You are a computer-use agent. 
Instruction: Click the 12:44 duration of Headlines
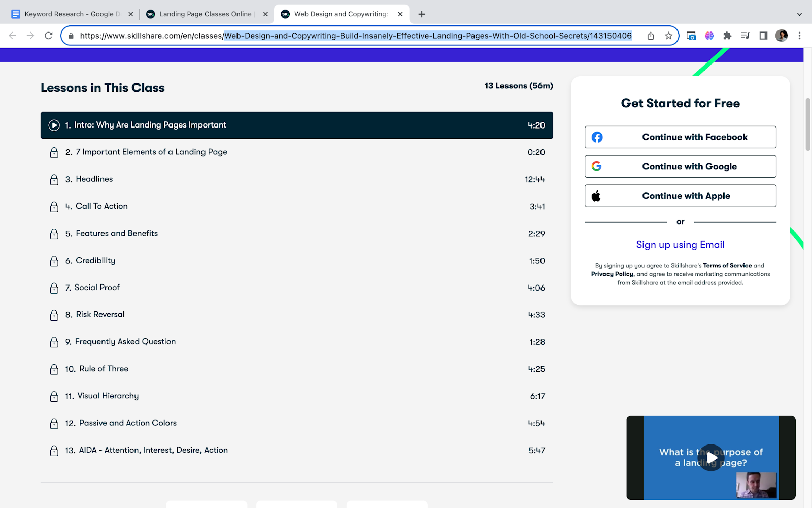click(x=535, y=179)
